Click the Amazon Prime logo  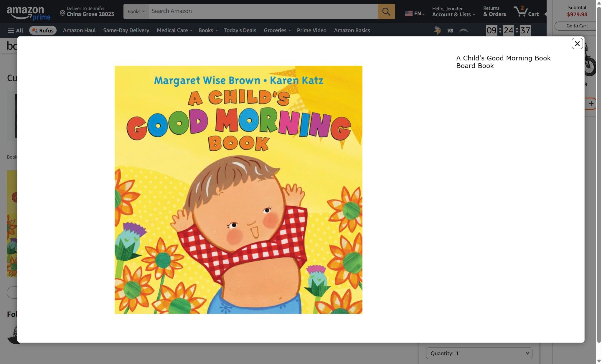tap(29, 13)
